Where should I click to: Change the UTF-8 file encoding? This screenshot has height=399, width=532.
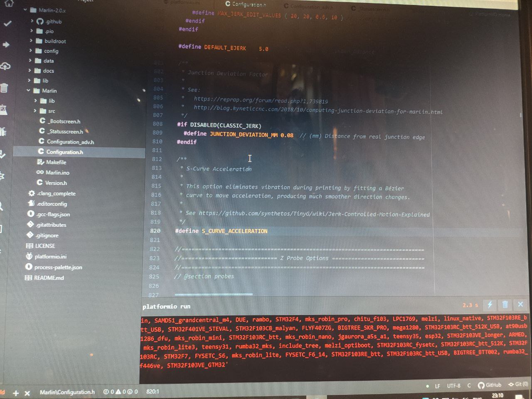(453, 386)
